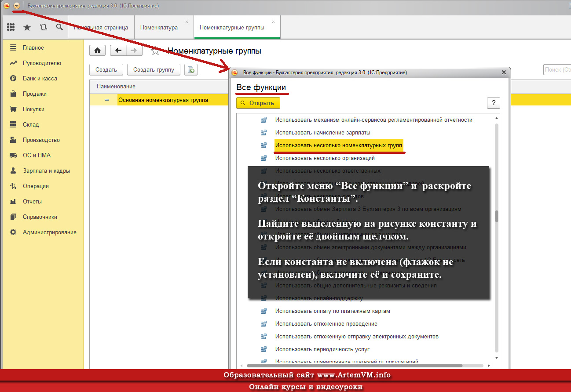Click the icon beside Использовать несколько организаций

[264, 158]
